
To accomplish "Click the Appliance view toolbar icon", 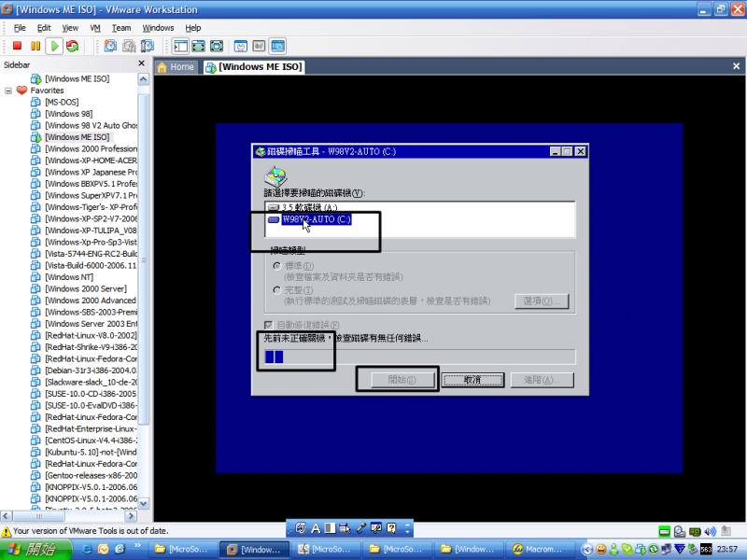I will (x=259, y=46).
